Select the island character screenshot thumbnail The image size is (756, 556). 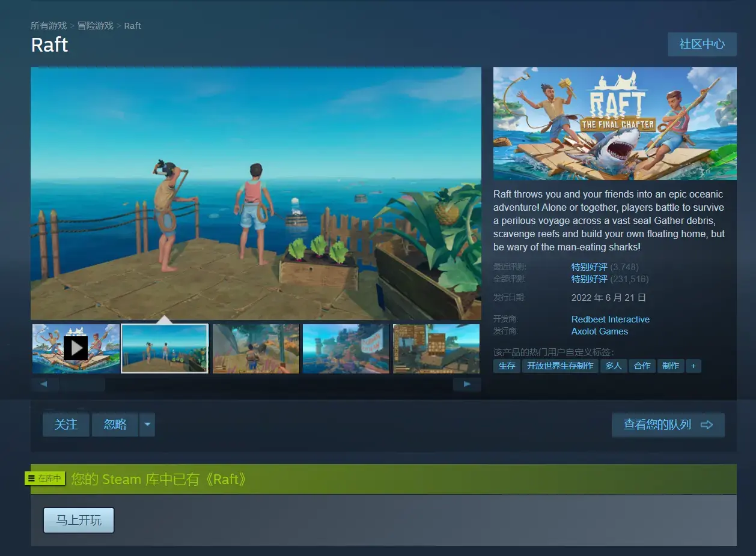(256, 349)
